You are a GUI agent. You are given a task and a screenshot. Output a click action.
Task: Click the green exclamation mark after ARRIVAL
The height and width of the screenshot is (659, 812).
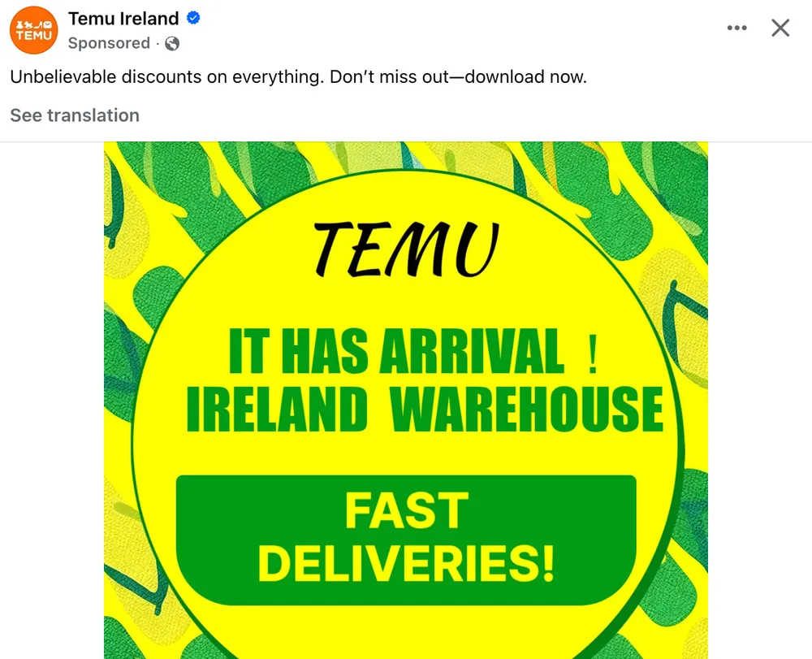tap(592, 355)
